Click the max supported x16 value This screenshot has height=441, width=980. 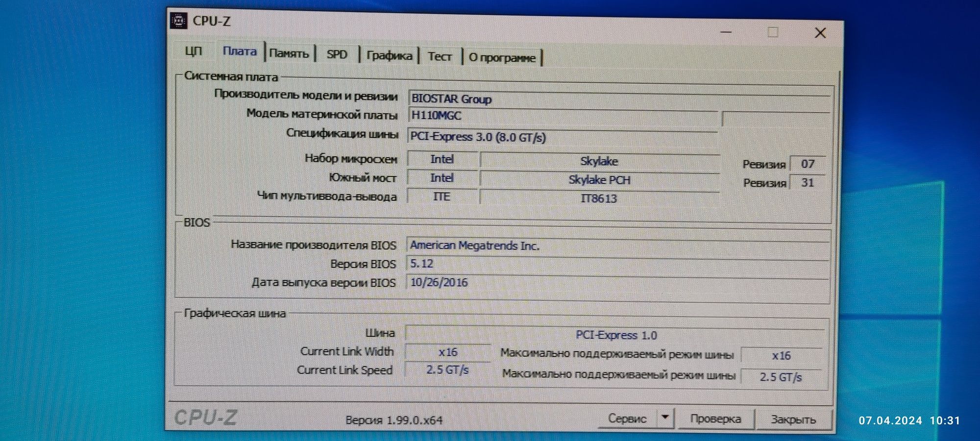pos(782,356)
